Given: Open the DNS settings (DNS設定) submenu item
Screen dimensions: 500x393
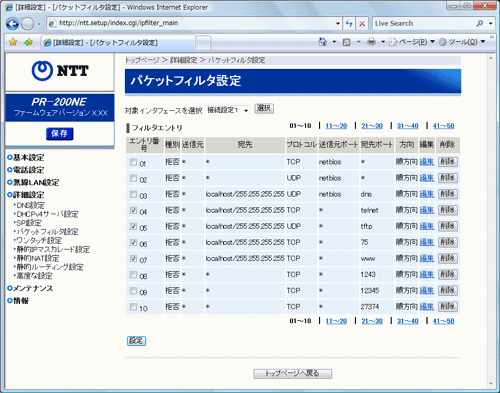Looking at the screenshot, I should click(x=30, y=205).
